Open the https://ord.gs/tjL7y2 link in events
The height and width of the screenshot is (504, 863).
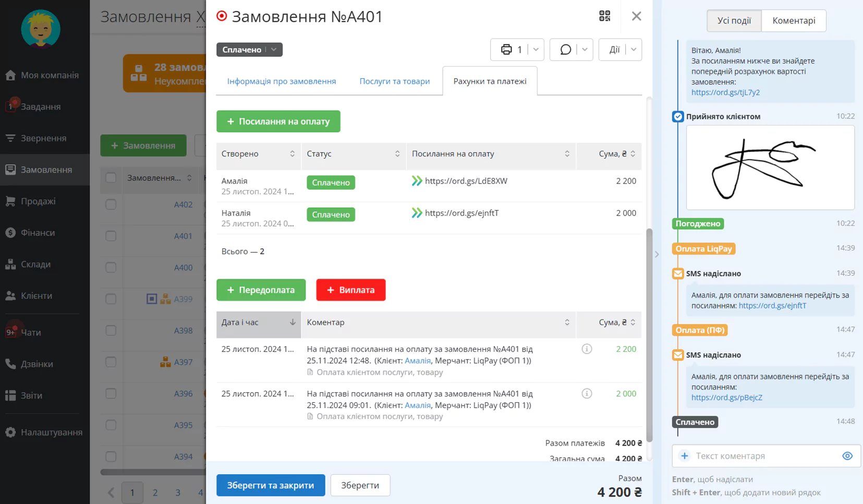(725, 92)
